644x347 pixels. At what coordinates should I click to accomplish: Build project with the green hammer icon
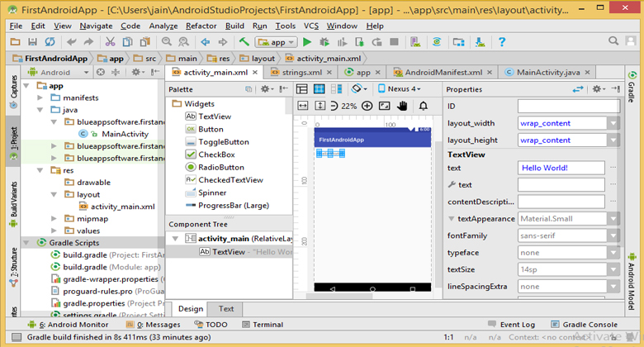point(244,41)
